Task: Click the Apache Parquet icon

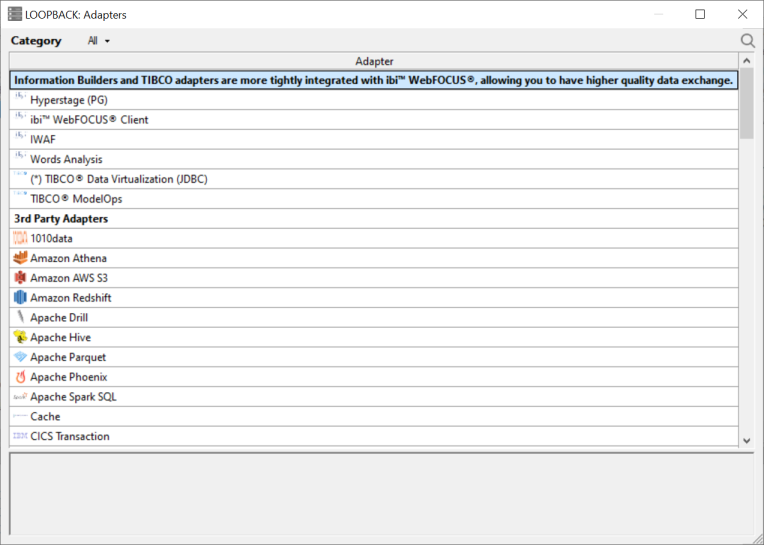Action: tap(20, 357)
